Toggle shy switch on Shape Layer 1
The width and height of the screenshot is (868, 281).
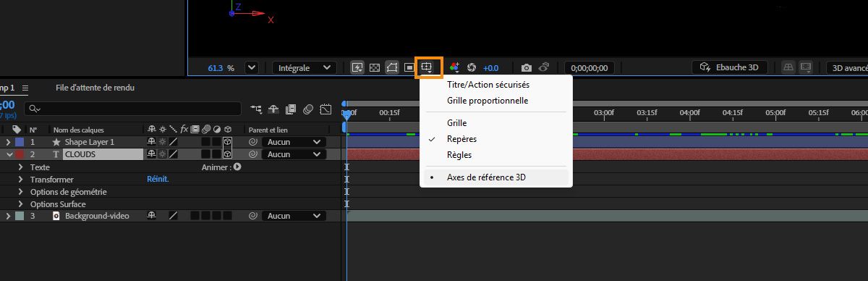(151, 142)
